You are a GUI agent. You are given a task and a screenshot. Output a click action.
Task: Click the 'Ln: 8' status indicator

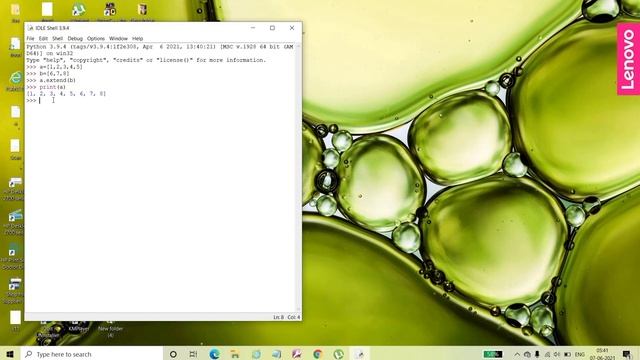[278, 317]
